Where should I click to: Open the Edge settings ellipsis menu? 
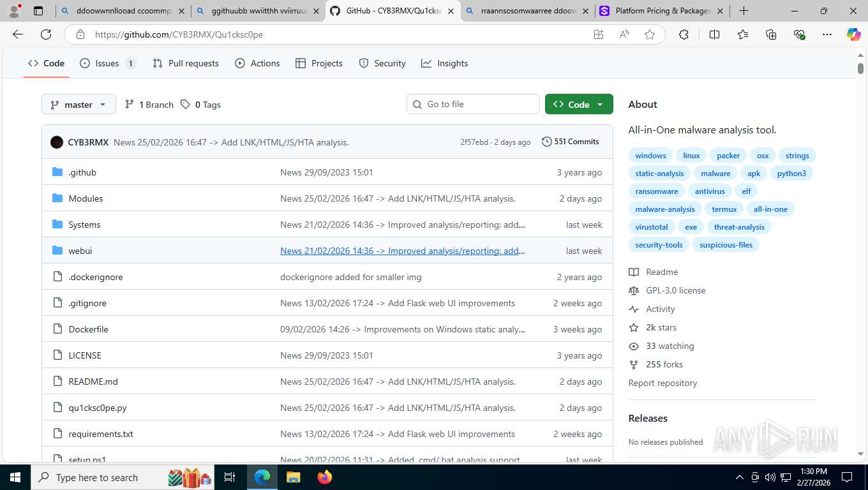(827, 34)
